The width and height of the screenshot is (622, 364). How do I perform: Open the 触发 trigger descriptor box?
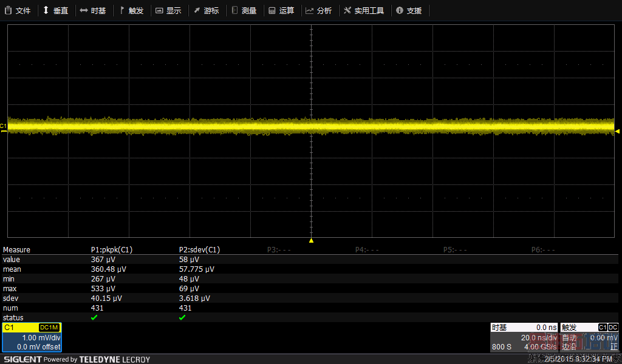tap(589, 337)
